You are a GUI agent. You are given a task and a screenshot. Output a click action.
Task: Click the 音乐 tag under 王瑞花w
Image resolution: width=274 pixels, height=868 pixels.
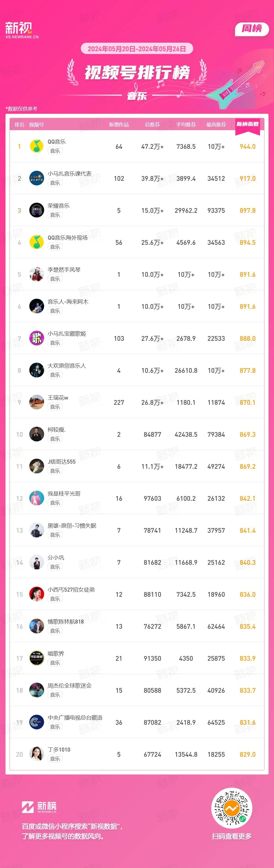coord(55,407)
